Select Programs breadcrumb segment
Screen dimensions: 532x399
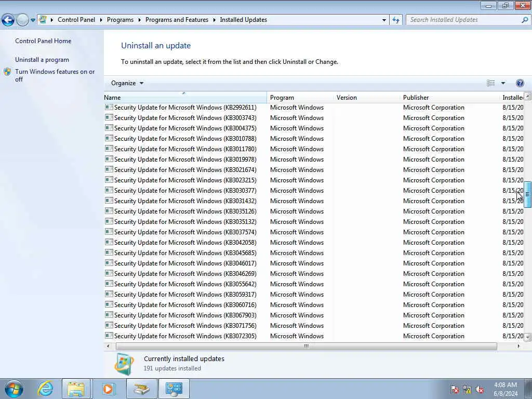(120, 20)
